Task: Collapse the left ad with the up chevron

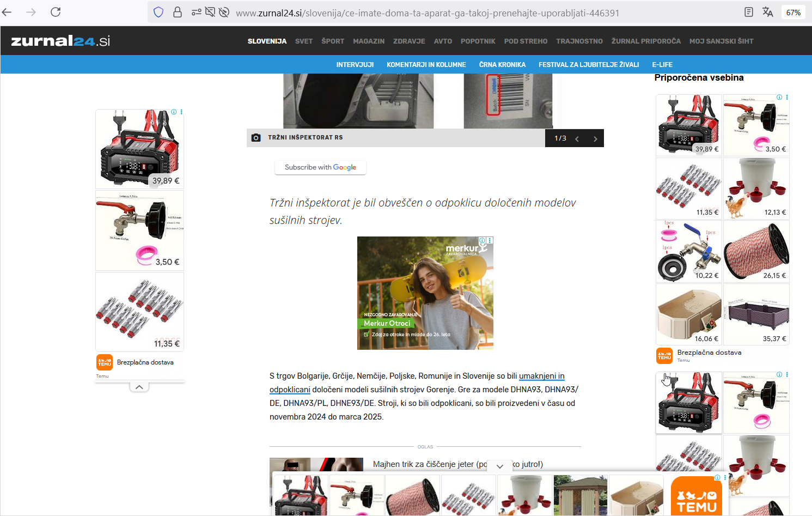Action: click(139, 387)
